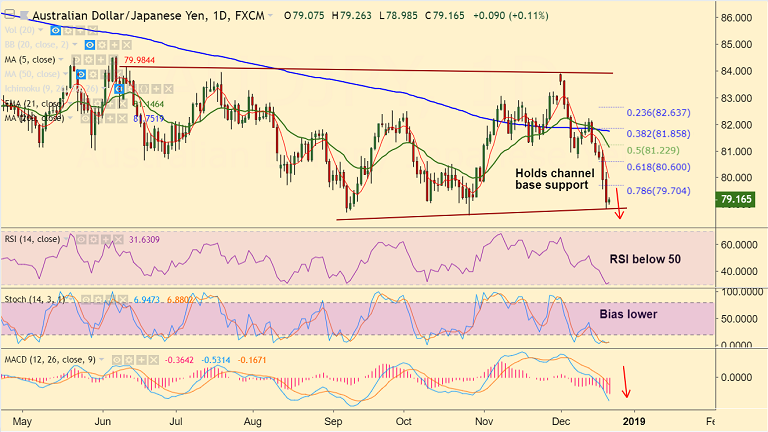The height and width of the screenshot is (432, 768).
Task: Click the 86.000 price axis label
Action: click(736, 18)
